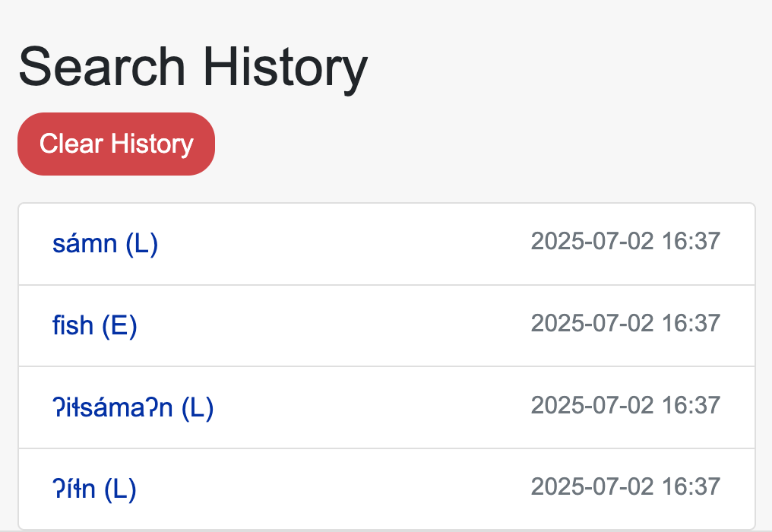Click the word Search in the page heading
Viewport: 772px width, 532px height.
pos(102,67)
